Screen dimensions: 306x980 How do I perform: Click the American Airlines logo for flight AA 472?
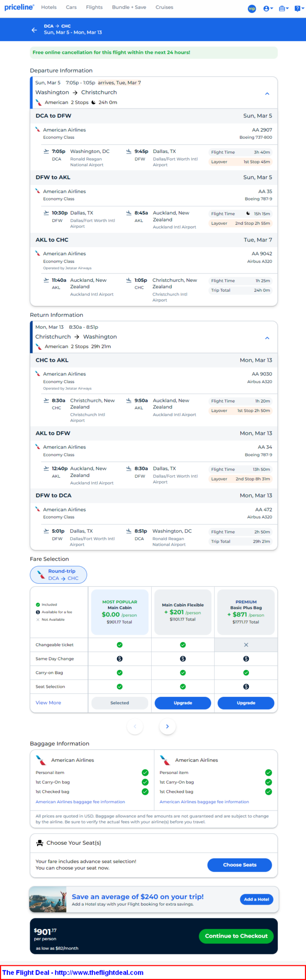(38, 509)
